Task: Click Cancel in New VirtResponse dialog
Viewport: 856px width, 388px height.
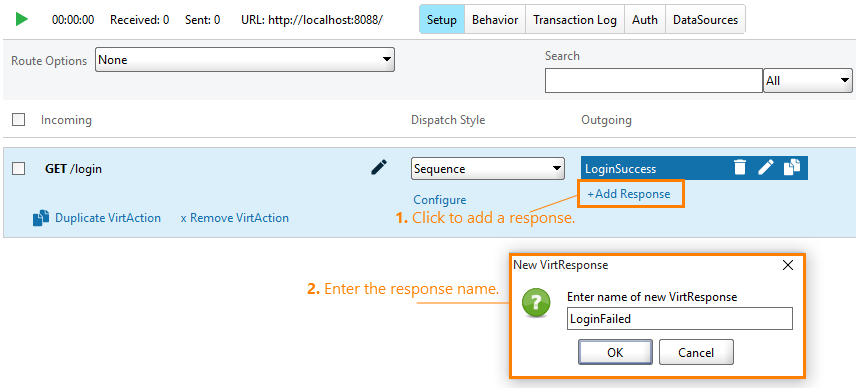Action: 696,352
